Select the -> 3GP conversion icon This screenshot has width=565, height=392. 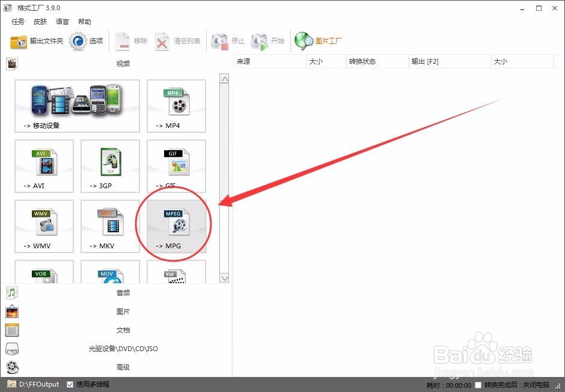coord(110,166)
